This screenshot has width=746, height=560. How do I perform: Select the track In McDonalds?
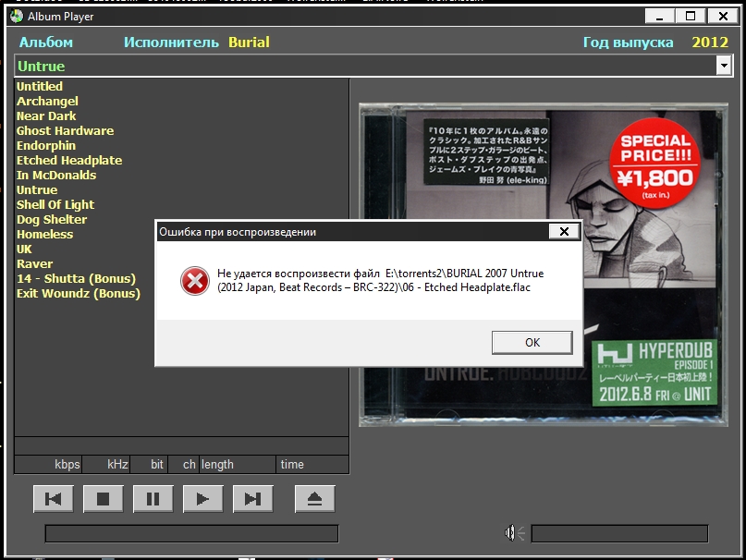(x=56, y=175)
